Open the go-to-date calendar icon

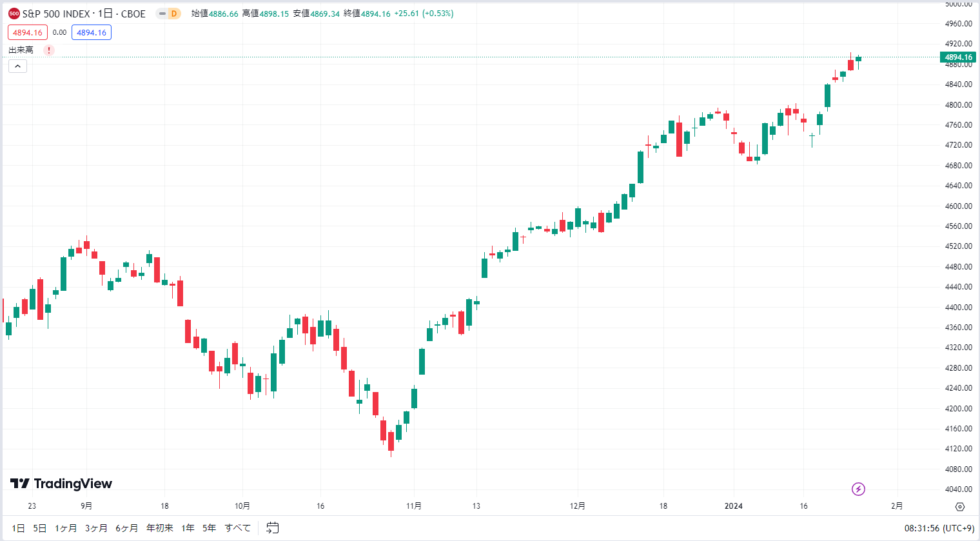click(x=273, y=527)
